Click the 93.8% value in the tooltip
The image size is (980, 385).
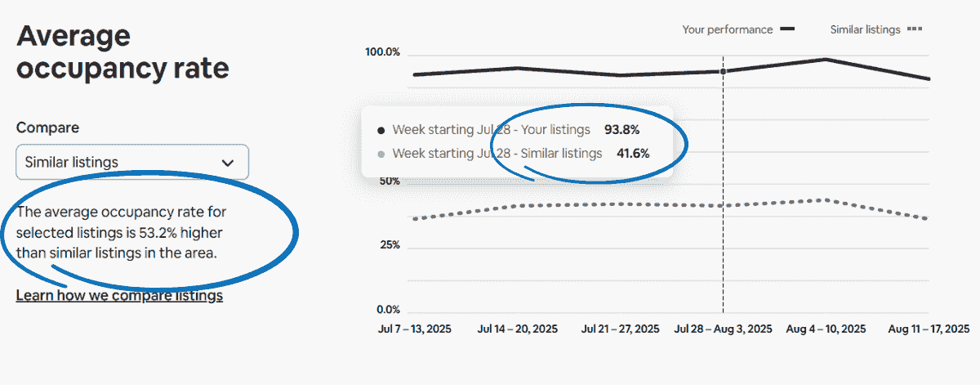[621, 129]
